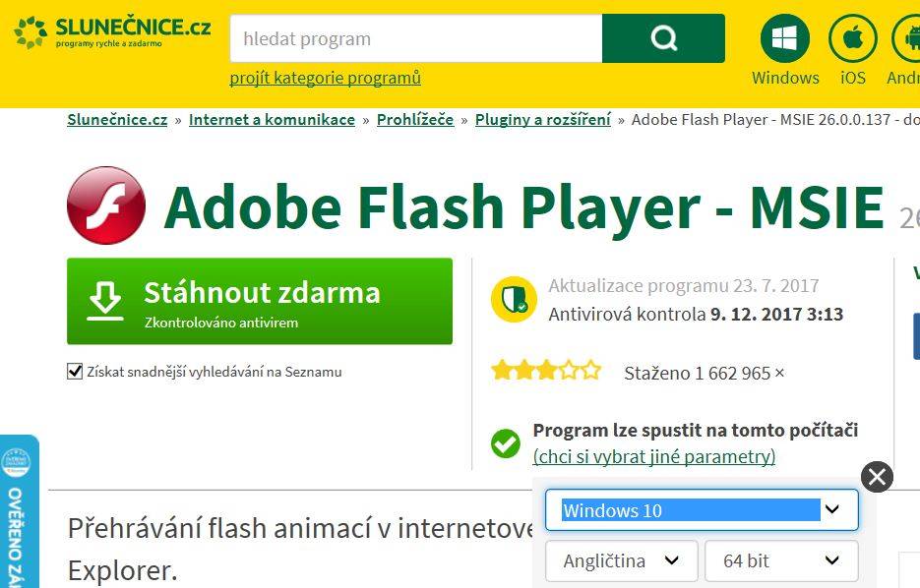Select the Windows platform icon
Viewport: 920px width, 588px height.
[784, 38]
